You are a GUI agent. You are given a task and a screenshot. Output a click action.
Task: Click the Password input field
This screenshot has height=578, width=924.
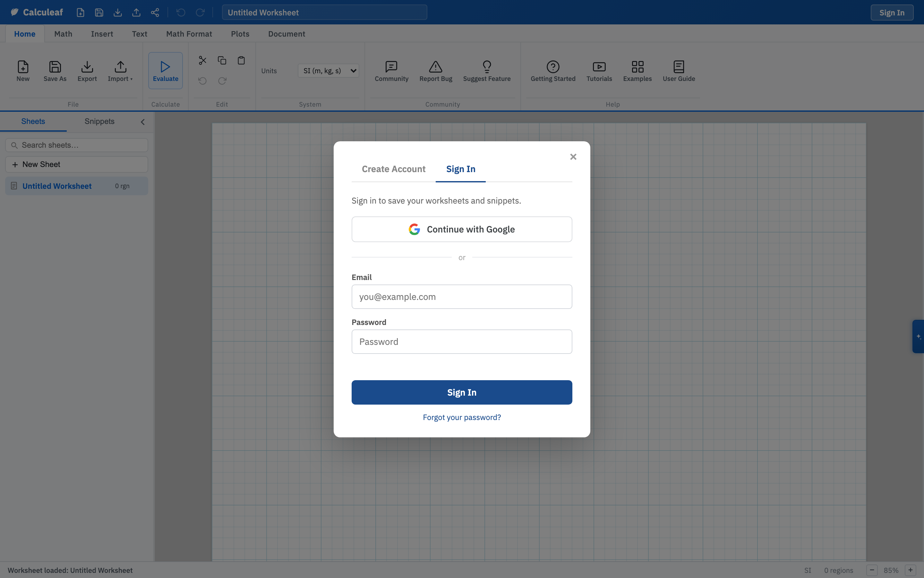tap(462, 342)
